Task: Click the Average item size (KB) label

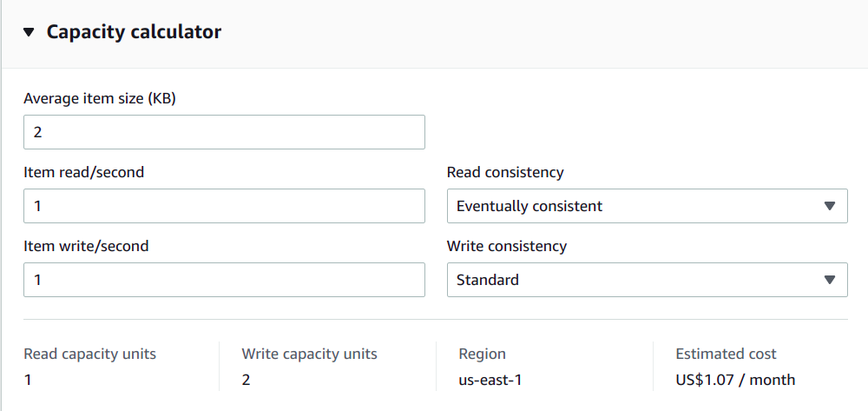Action: pyautogui.click(x=100, y=98)
